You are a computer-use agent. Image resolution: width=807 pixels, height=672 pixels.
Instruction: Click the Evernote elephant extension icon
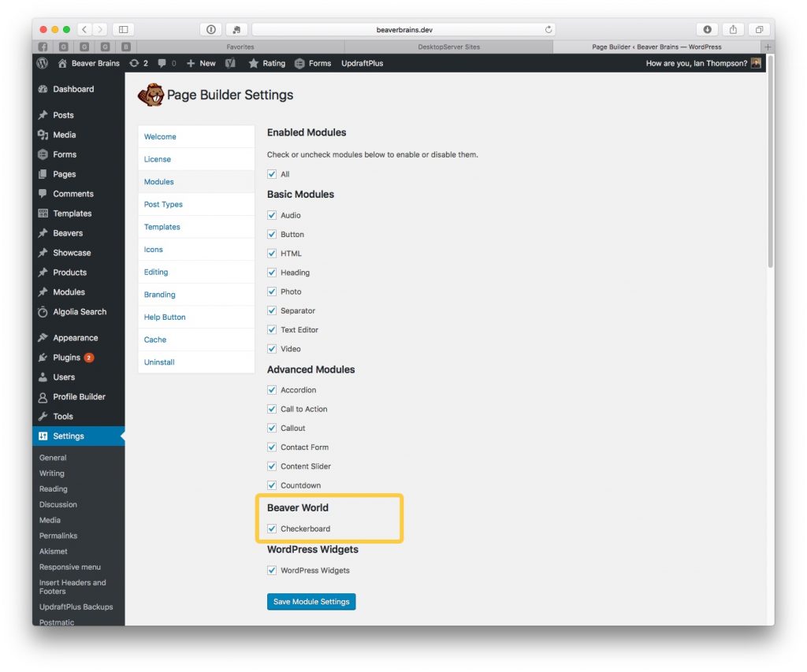click(236, 29)
